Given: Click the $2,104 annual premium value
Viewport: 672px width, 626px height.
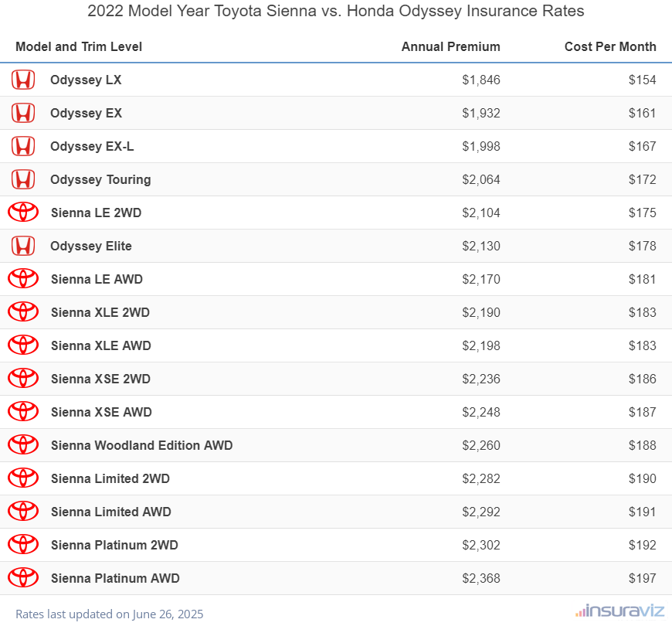Looking at the screenshot, I should click(x=481, y=213).
